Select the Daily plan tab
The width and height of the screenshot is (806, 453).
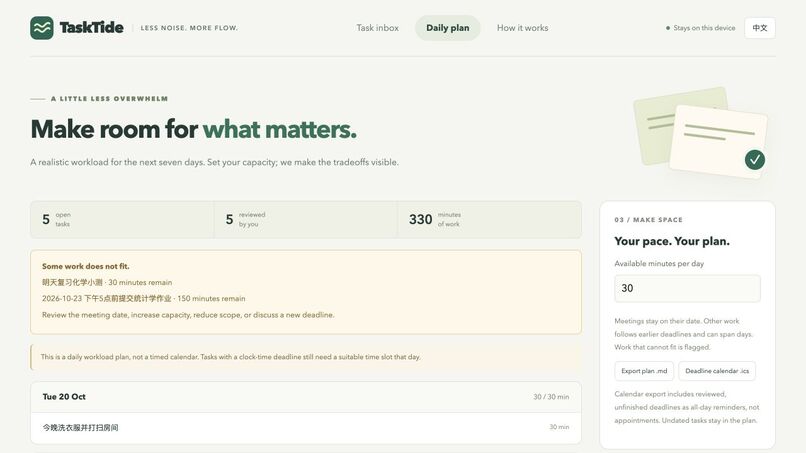tap(448, 28)
